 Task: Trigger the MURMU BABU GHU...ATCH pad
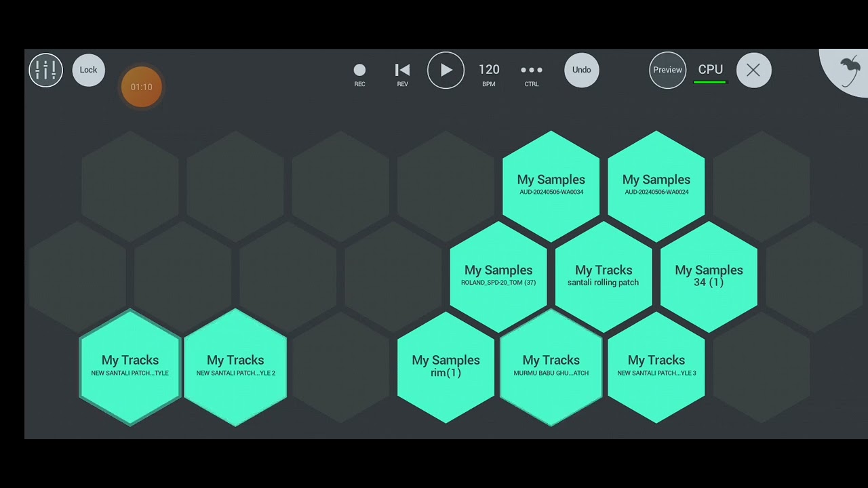(x=551, y=367)
